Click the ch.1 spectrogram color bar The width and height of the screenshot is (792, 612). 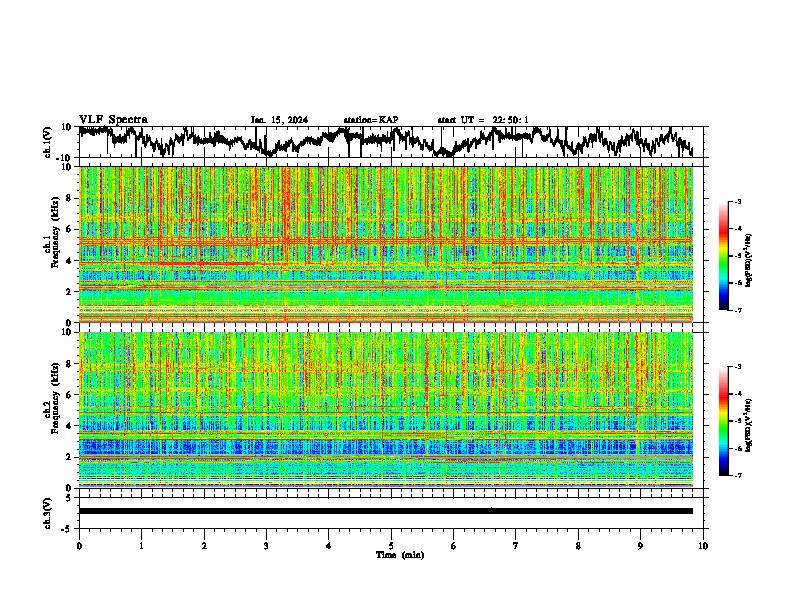[x=723, y=256]
